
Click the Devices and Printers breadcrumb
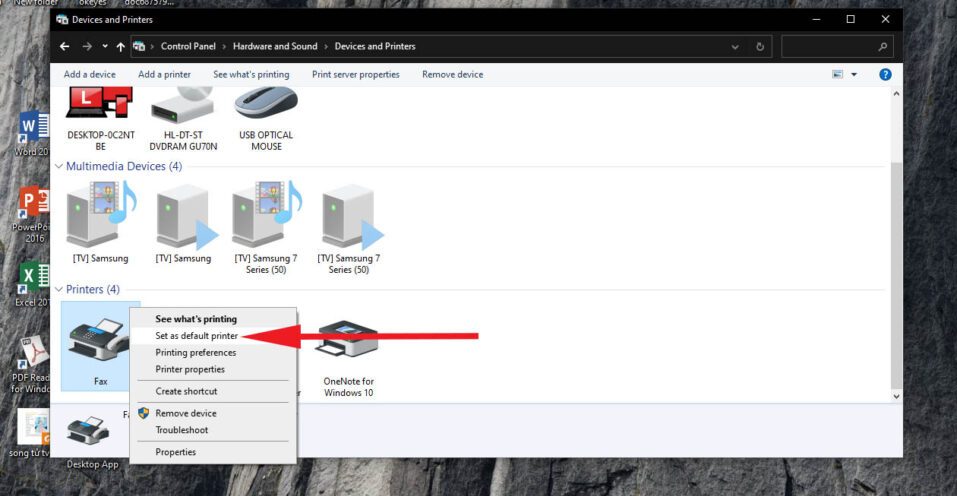(375, 46)
